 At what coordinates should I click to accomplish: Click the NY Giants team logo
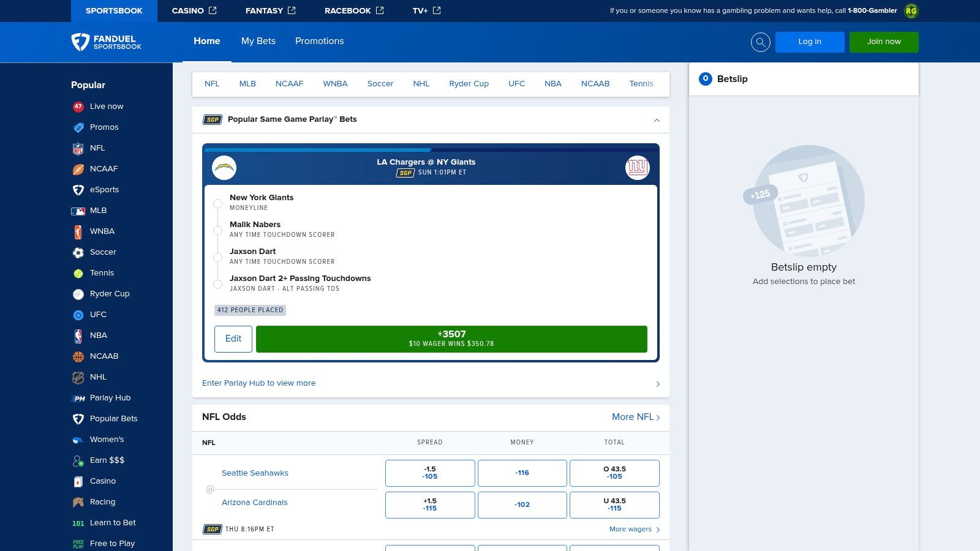click(637, 168)
